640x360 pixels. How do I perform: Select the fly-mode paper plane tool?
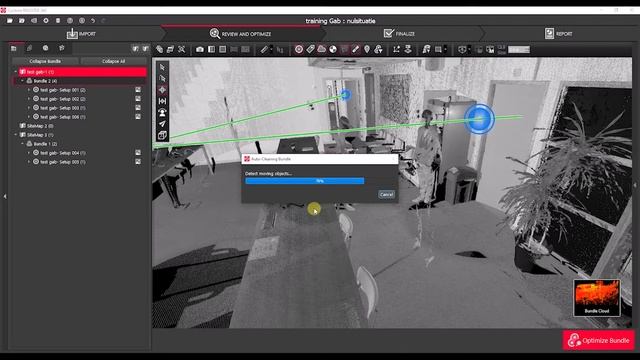162,123
